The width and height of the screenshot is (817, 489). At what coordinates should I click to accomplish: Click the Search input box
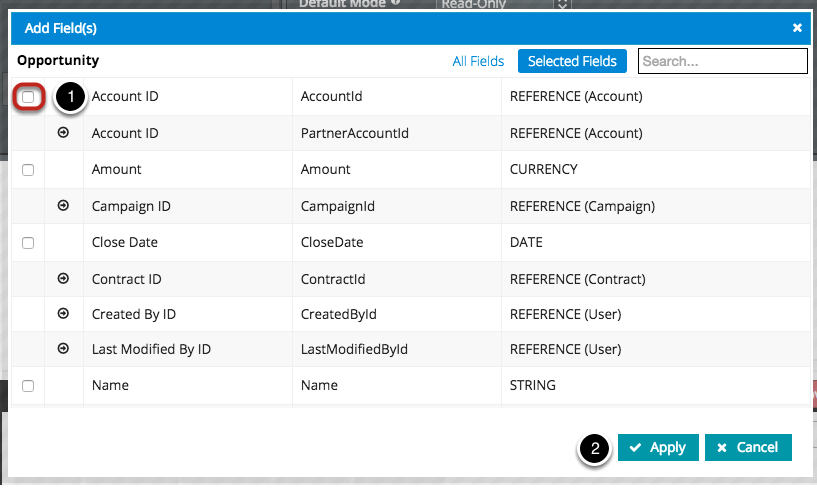point(722,61)
